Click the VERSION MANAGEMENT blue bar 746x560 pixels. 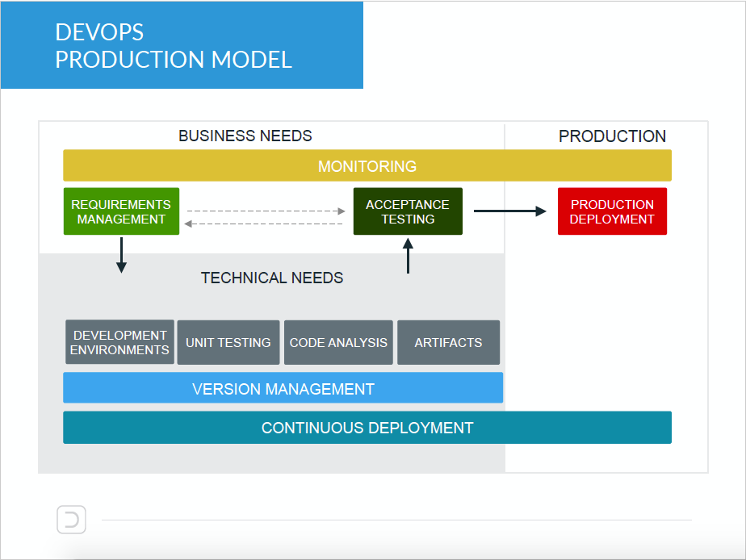[x=283, y=388]
